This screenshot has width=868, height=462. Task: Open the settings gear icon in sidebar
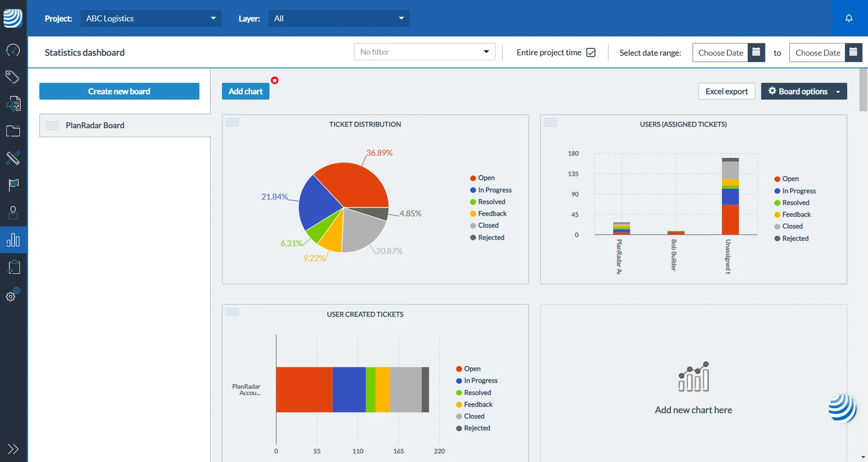13,294
